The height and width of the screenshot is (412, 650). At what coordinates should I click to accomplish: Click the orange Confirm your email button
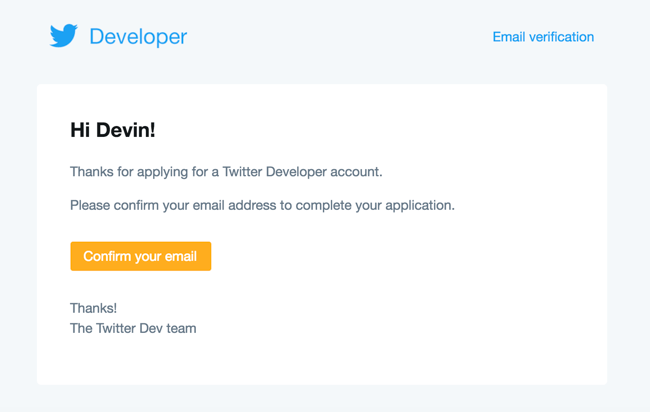(x=141, y=256)
